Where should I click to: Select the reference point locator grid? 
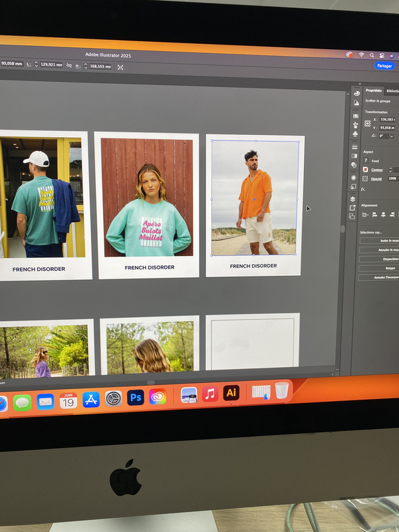[367, 124]
